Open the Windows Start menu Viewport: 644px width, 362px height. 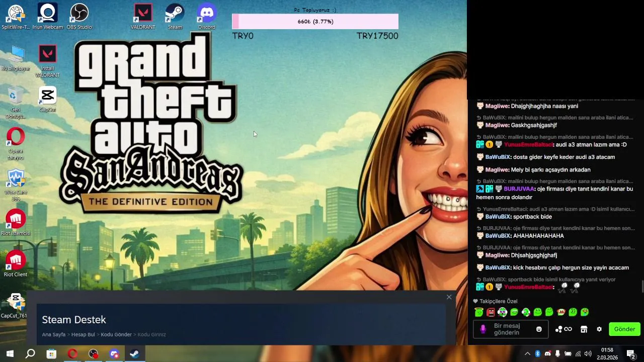10,354
